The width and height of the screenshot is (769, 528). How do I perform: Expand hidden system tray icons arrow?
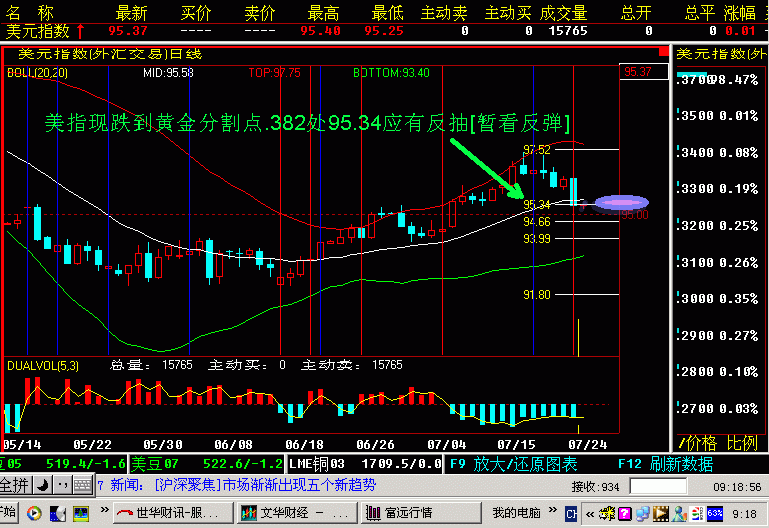[590, 514]
